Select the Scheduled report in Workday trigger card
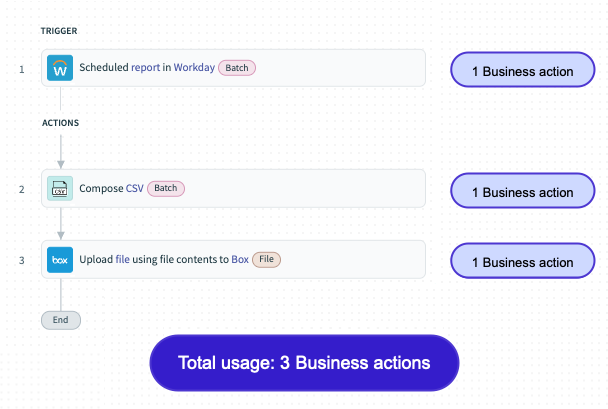The width and height of the screenshot is (608, 409). point(233,68)
